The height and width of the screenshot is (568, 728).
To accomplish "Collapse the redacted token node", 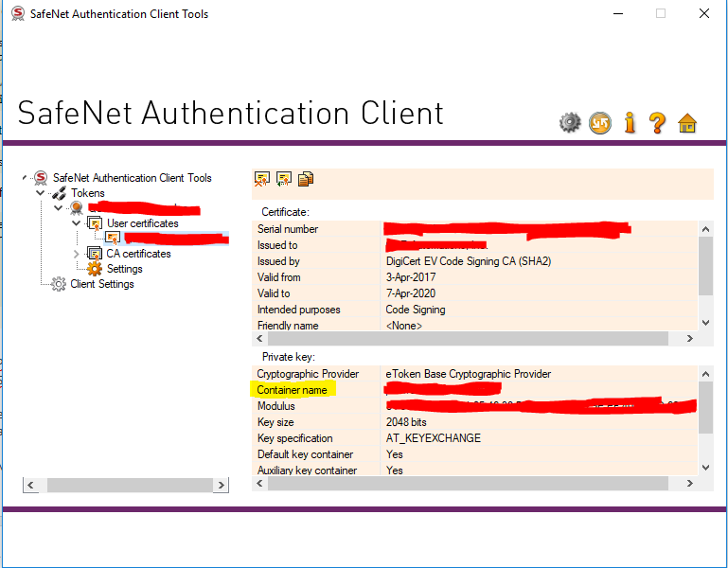I will pyautogui.click(x=58, y=208).
